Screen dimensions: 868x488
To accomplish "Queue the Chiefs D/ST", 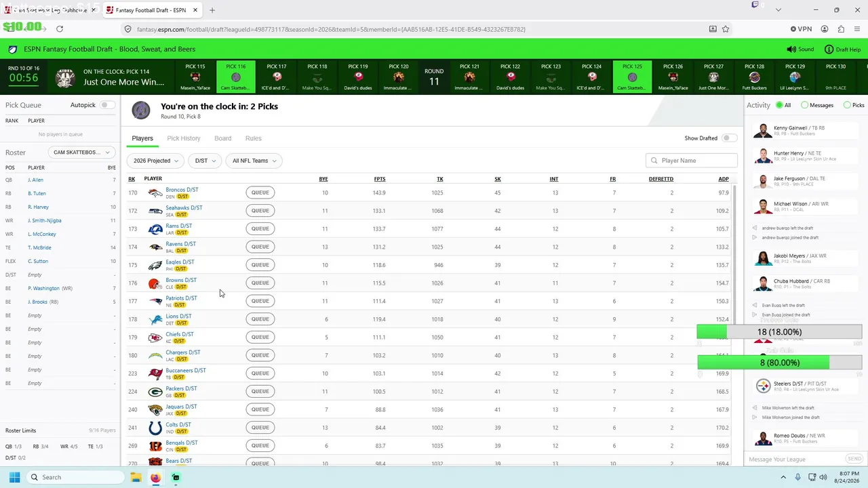I will coord(260,337).
